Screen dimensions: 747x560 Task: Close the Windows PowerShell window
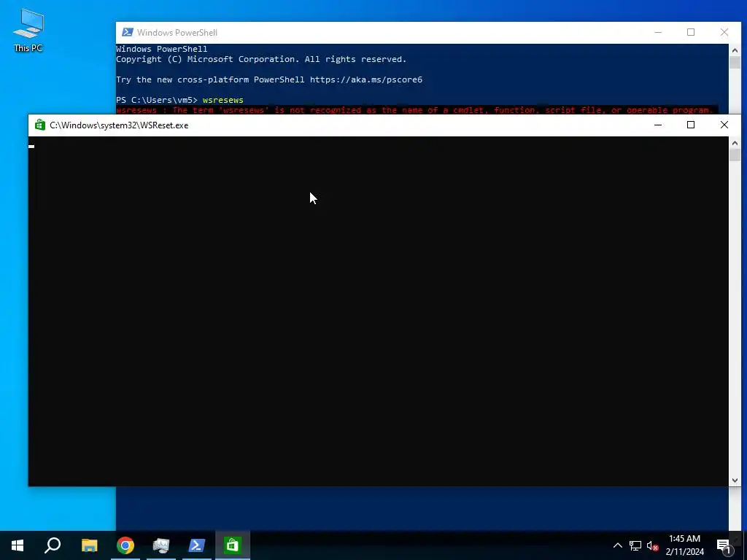724,32
